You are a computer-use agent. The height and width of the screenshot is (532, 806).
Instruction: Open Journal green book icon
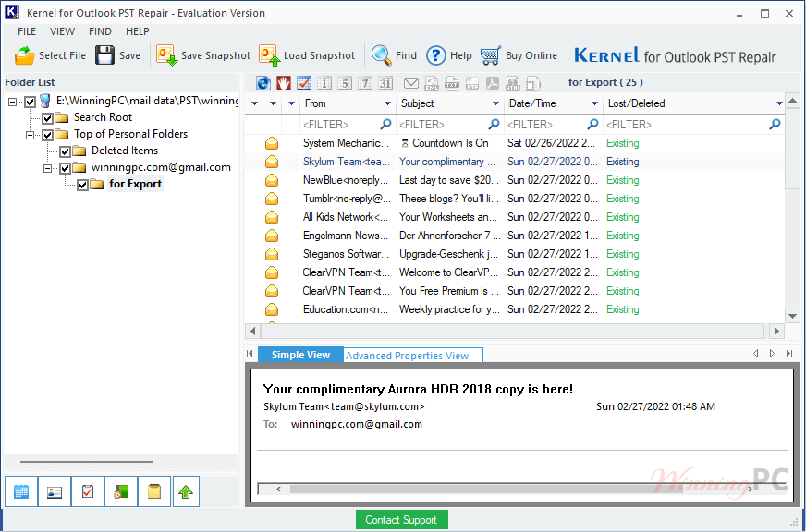pyautogui.click(x=121, y=491)
